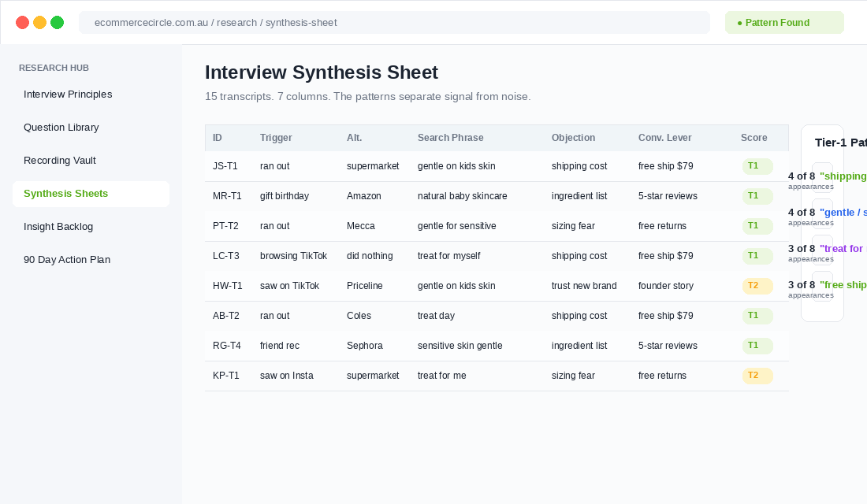Click "free returns" in KP-T1 row
867x504 pixels.
[662, 375]
